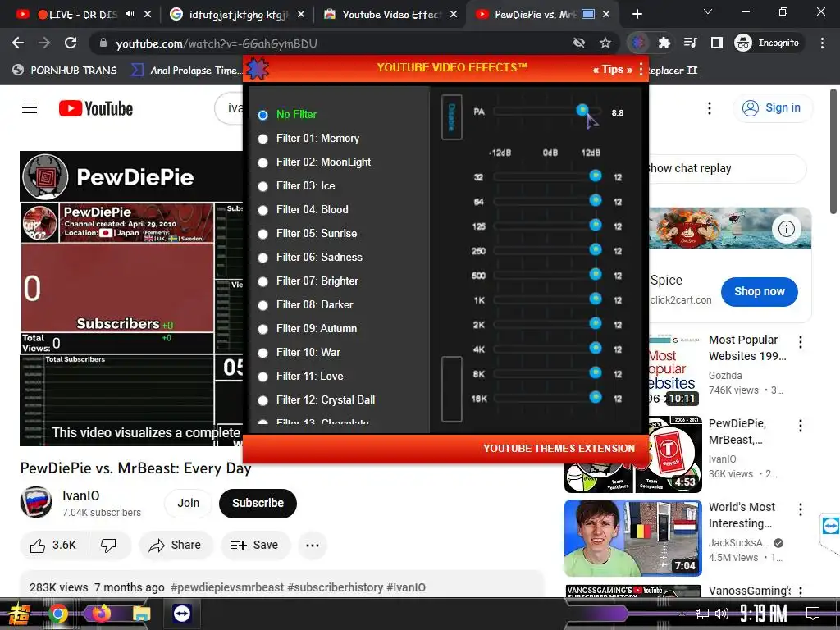Open the IvanIO channel avatar
The width and height of the screenshot is (840, 630).
[36, 503]
